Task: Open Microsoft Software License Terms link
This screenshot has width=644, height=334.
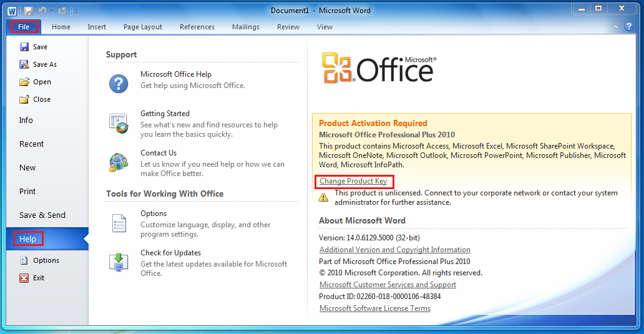Action: tap(375, 308)
